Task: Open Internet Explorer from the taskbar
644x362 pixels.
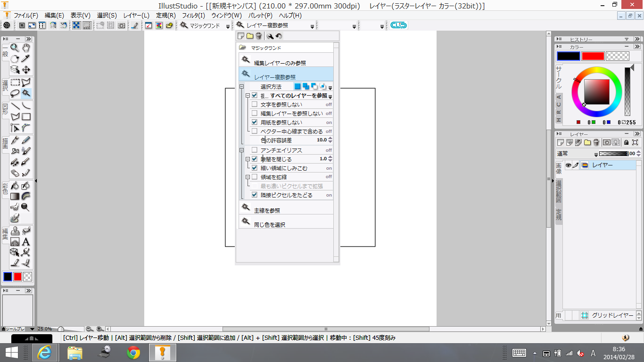Action: click(x=45, y=352)
